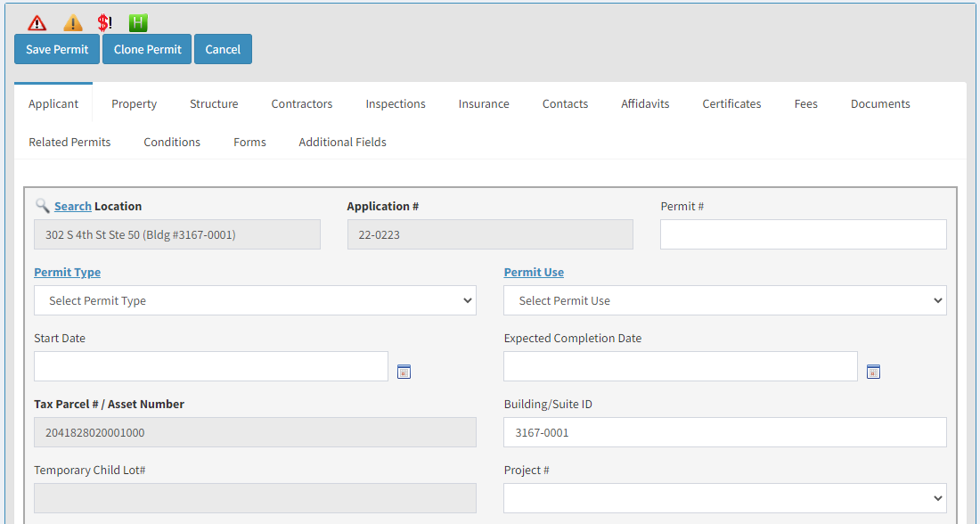Click the Application # field 22-0223
This screenshot has height=524, width=980.
coord(490,234)
